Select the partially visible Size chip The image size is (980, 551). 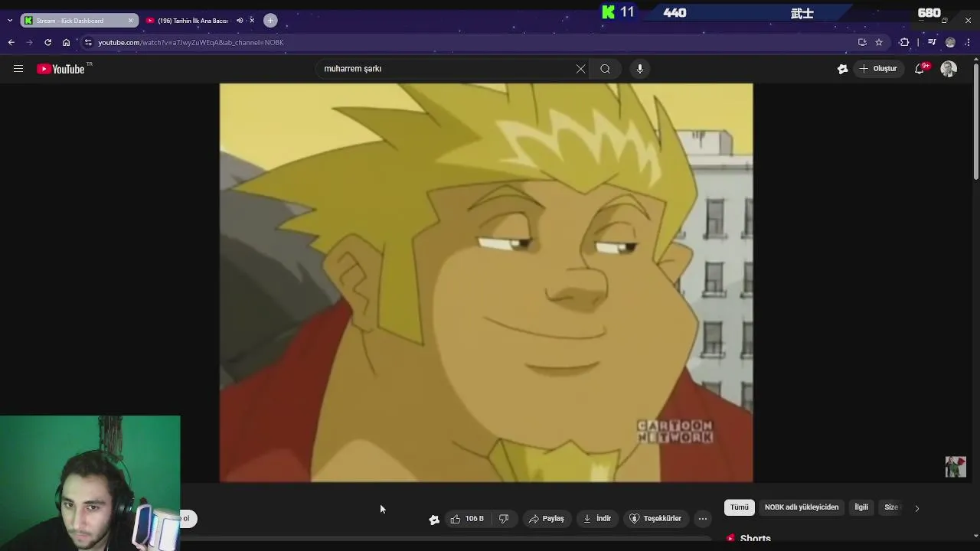(x=891, y=507)
